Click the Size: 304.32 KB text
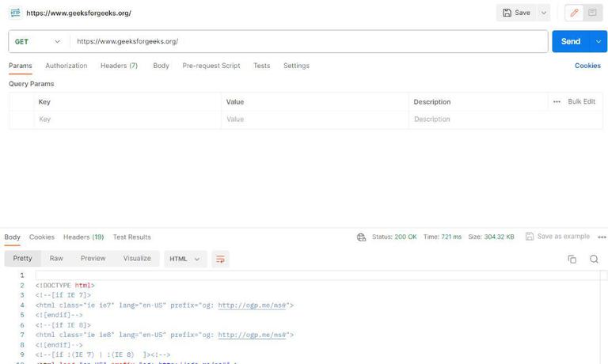 [491, 237]
